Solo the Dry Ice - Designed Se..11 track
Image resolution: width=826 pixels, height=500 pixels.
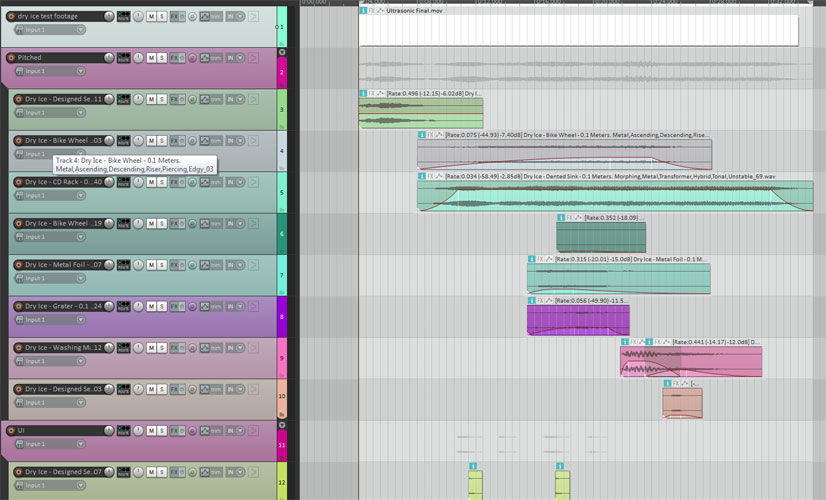coord(162,99)
